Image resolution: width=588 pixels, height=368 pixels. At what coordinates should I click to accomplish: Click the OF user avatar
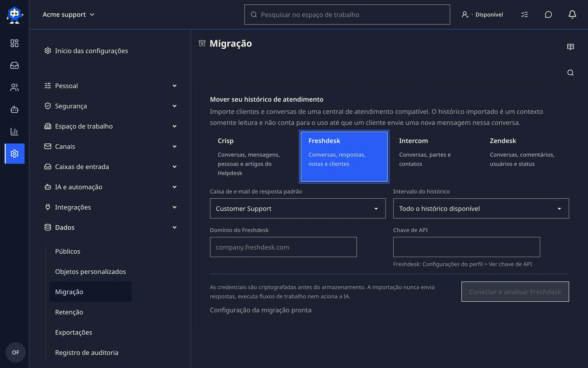[x=16, y=352]
